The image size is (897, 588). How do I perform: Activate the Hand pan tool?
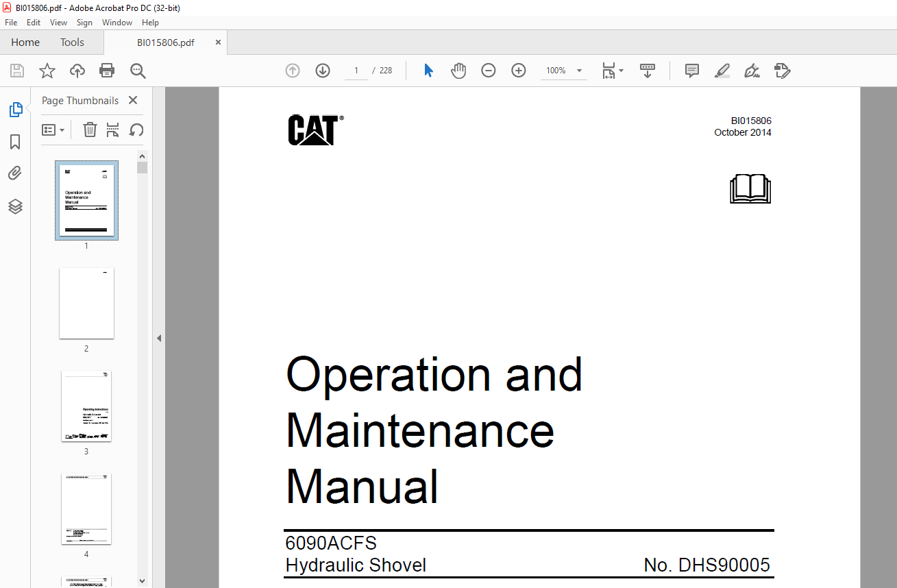point(458,71)
